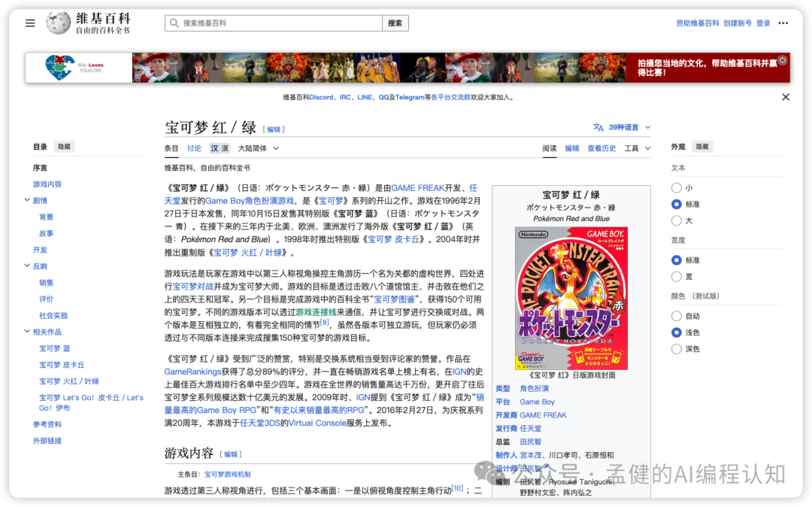Collapse the 相关作品 section in contents
This screenshot has height=507, width=812.
tap(28, 332)
